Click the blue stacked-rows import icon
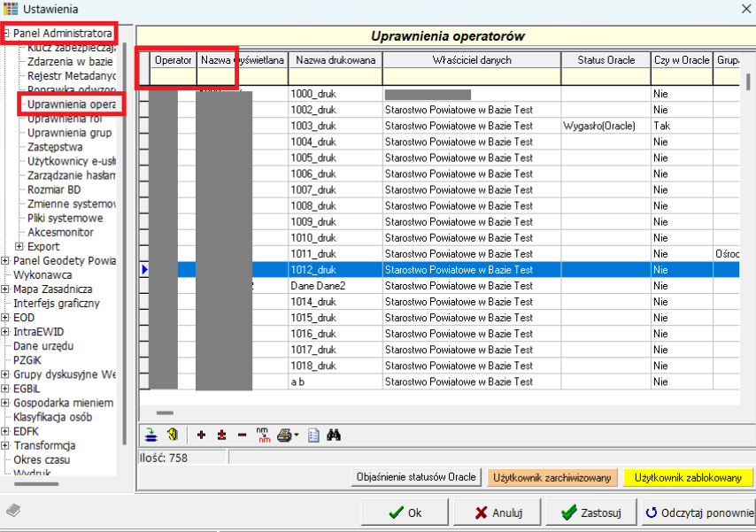The height and width of the screenshot is (532, 756). tap(151, 435)
